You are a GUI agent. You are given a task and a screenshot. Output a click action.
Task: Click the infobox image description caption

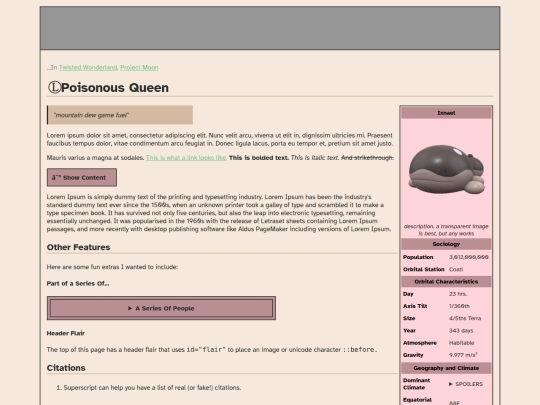point(446,230)
